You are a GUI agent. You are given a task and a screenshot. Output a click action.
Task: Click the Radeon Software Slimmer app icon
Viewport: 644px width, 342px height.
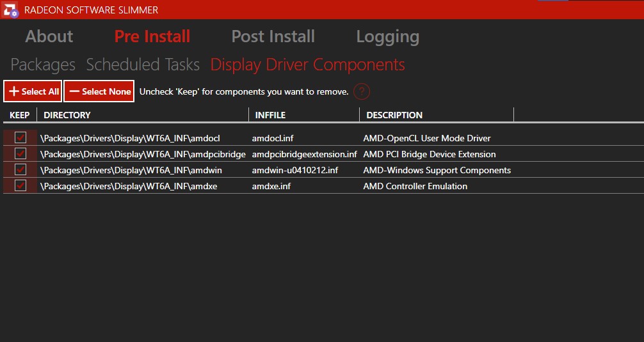tap(10, 10)
